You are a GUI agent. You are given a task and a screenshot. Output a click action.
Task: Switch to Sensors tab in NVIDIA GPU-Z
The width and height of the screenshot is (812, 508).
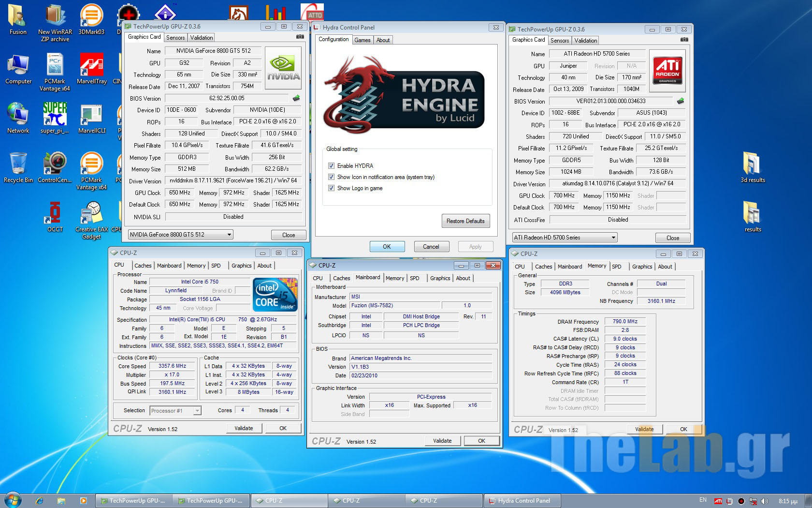[175, 38]
